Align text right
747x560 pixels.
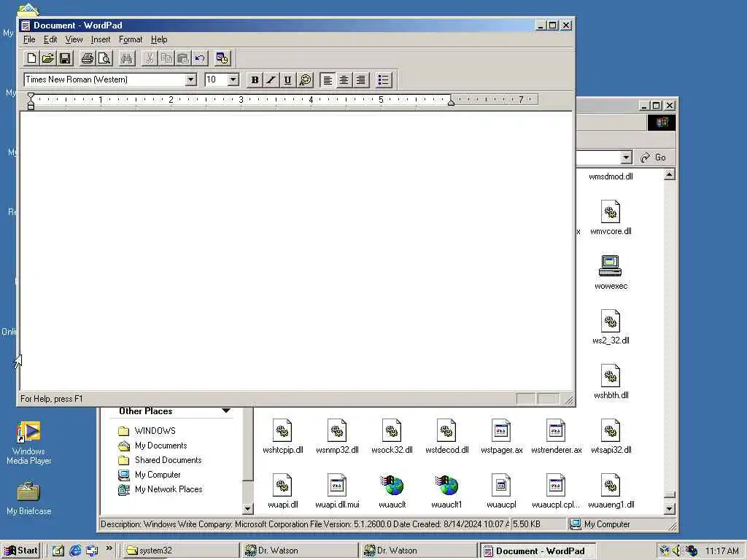point(361,80)
